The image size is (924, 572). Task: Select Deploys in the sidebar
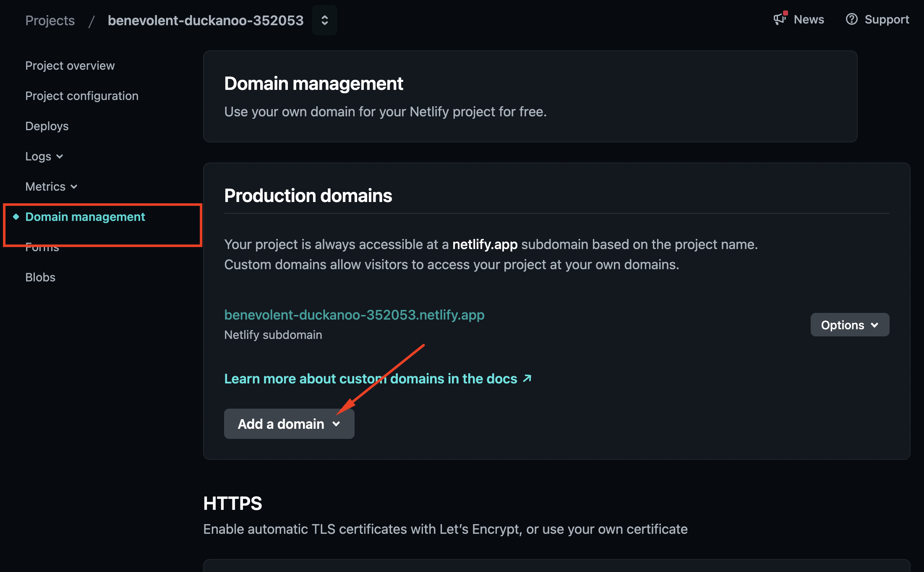[x=47, y=126]
